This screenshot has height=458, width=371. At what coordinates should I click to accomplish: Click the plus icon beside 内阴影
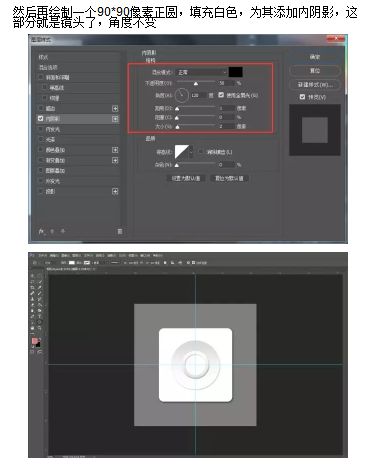pyautogui.click(x=115, y=119)
